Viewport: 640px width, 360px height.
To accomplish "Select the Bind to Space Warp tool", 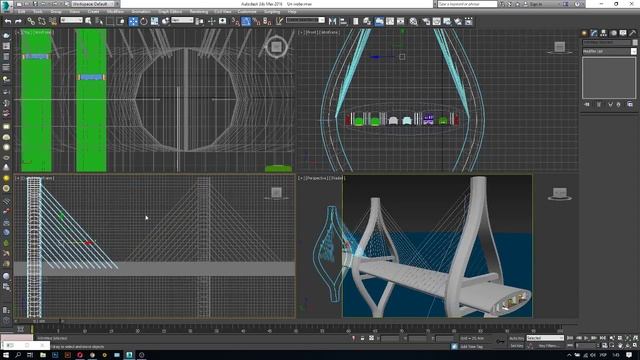I will 53,21.
